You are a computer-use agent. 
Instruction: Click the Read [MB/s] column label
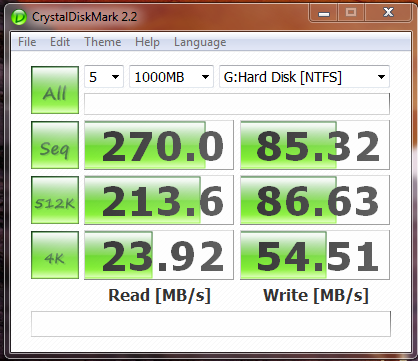click(x=159, y=295)
